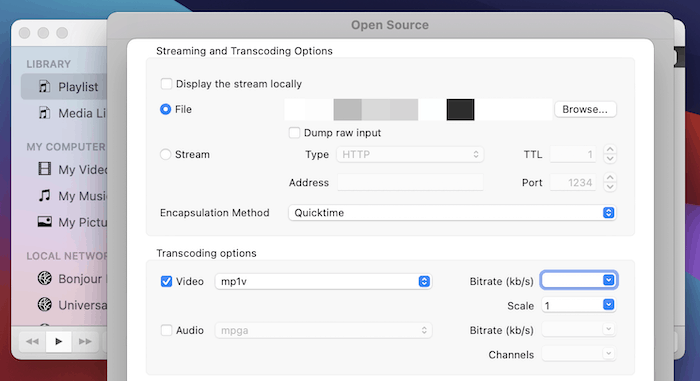Viewport: 700px width, 381px height.
Task: Decrease Port with the stepper down arrow
Action: 610,187
